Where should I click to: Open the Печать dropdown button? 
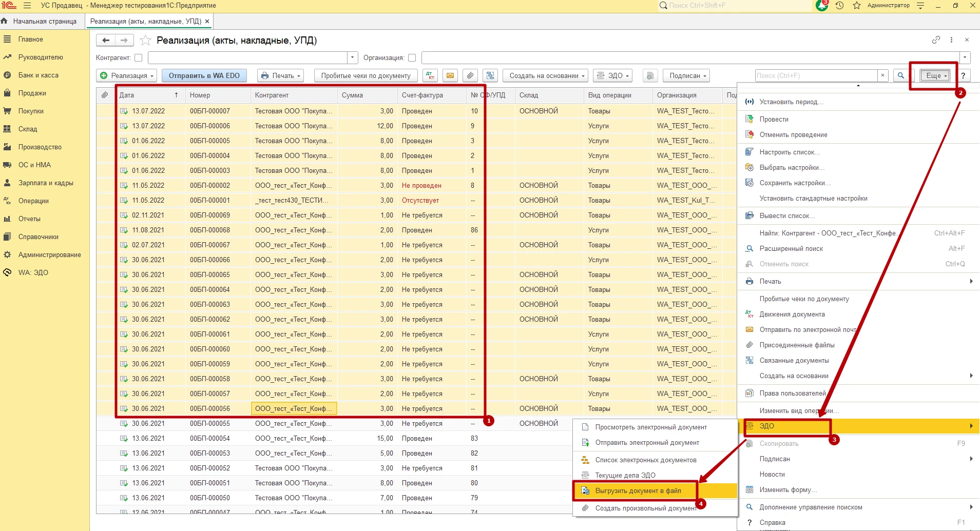(280, 75)
